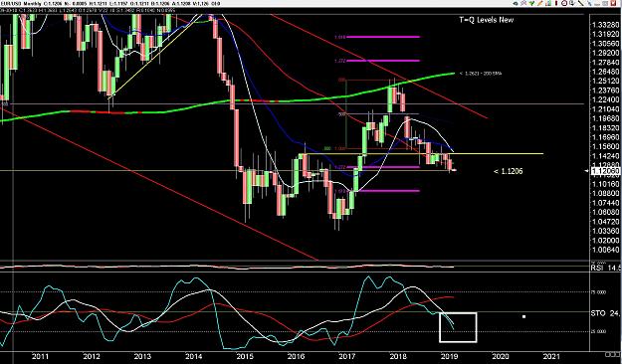
Task: Open the bar chart type icon in the toolbar
Action: coord(548,3)
